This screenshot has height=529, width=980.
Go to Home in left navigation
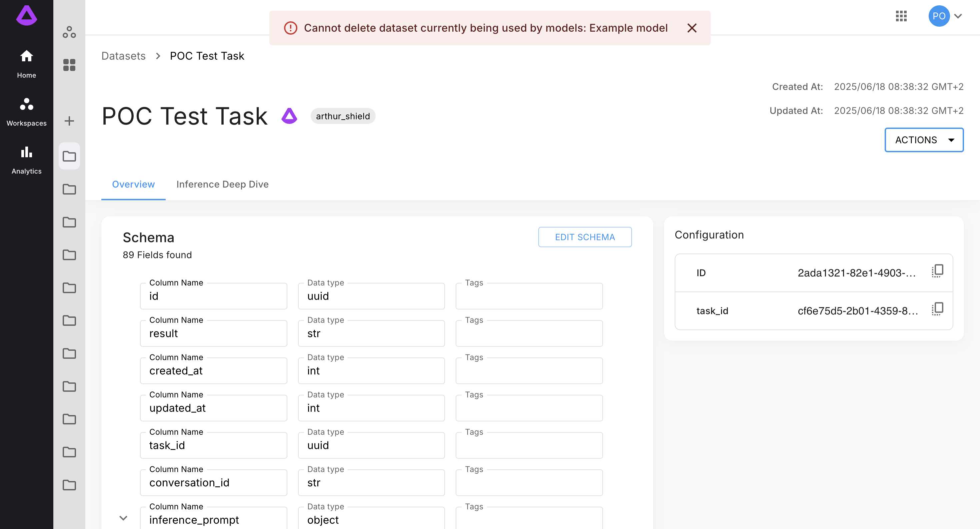pos(26,64)
